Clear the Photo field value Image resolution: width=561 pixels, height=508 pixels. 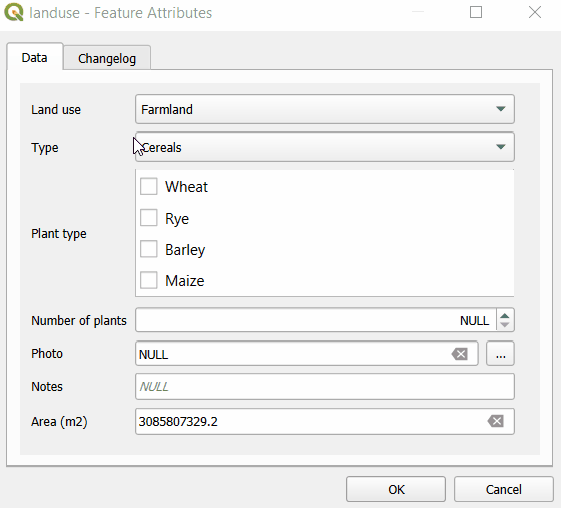click(460, 354)
